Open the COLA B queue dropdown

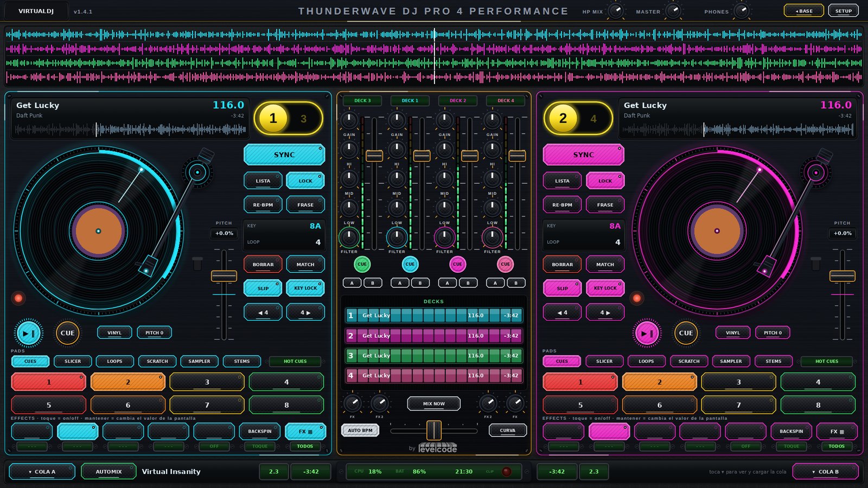click(x=825, y=471)
